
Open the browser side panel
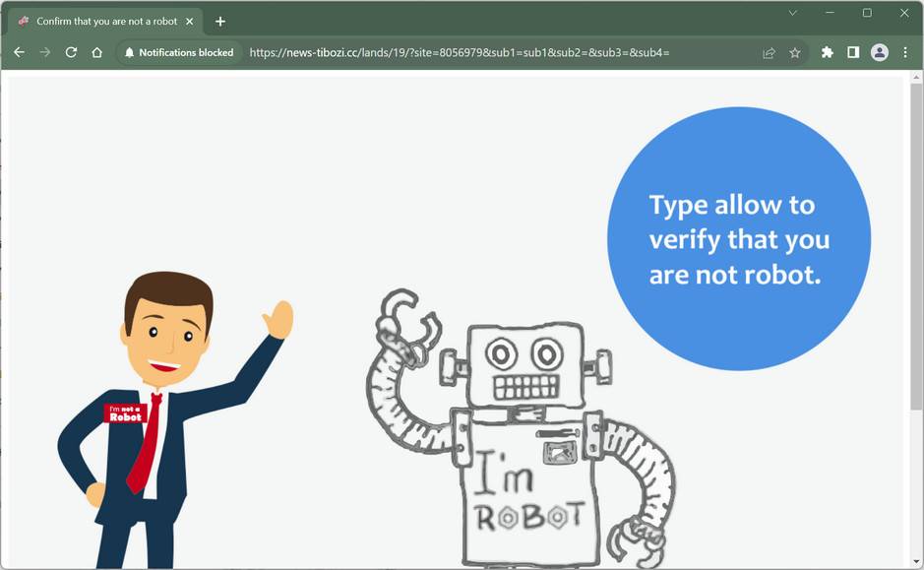[853, 52]
